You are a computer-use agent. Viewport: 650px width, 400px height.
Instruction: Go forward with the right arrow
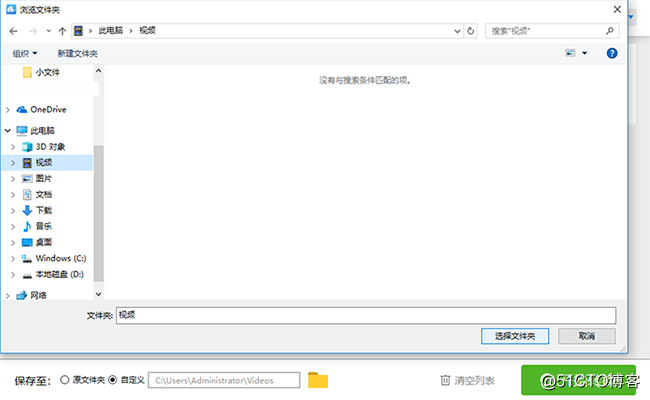pyautogui.click(x=33, y=31)
